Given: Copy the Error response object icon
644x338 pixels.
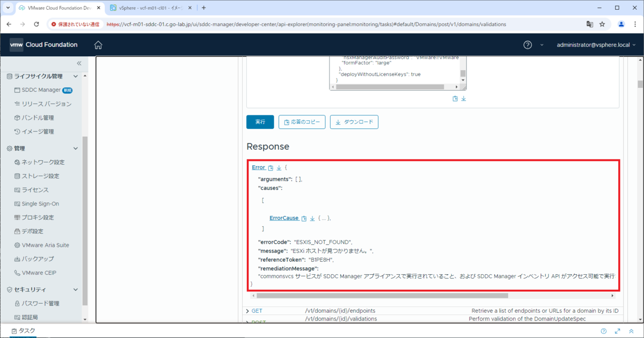Looking at the screenshot, I should (270, 168).
